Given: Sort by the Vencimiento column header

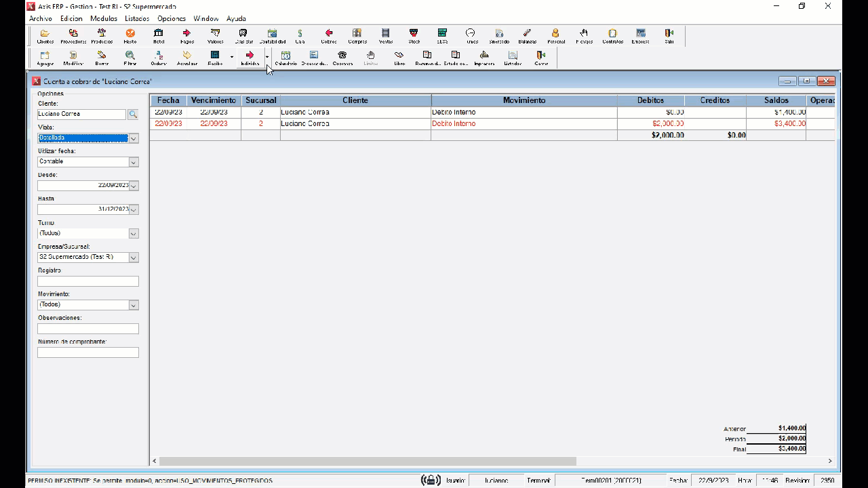Looking at the screenshot, I should [214, 100].
